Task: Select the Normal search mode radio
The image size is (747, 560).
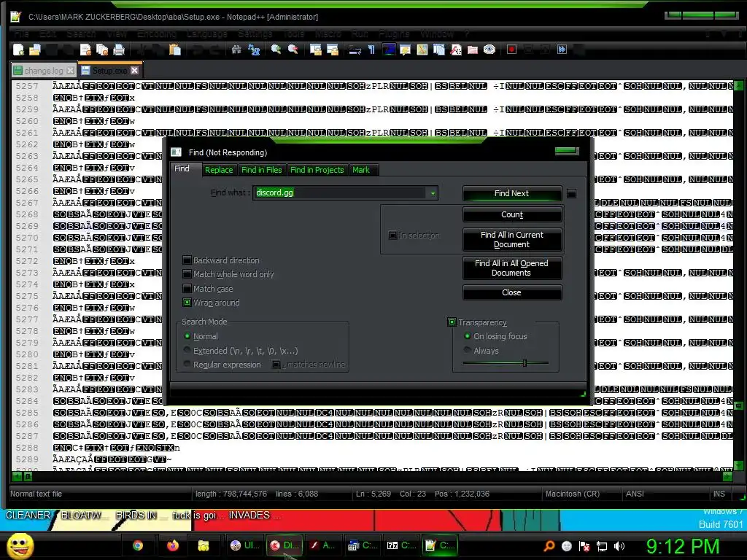Action: coord(187,335)
